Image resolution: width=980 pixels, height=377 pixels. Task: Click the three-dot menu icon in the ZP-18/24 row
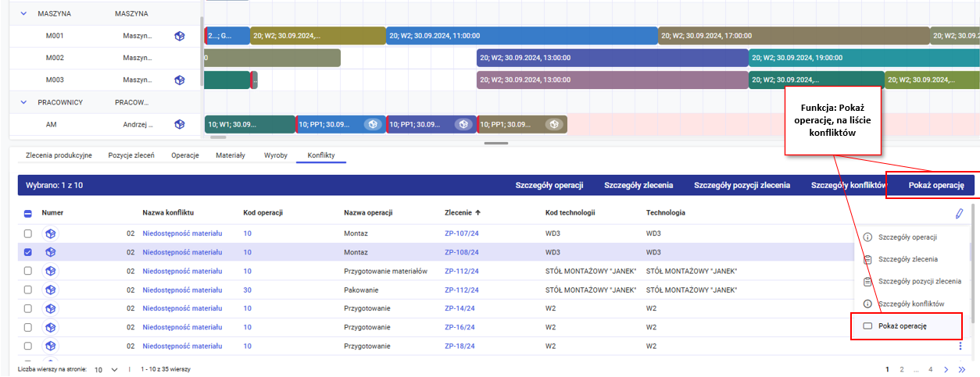tap(960, 347)
